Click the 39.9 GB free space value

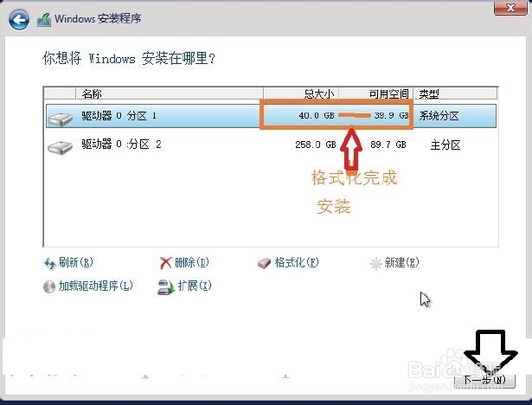[391, 115]
